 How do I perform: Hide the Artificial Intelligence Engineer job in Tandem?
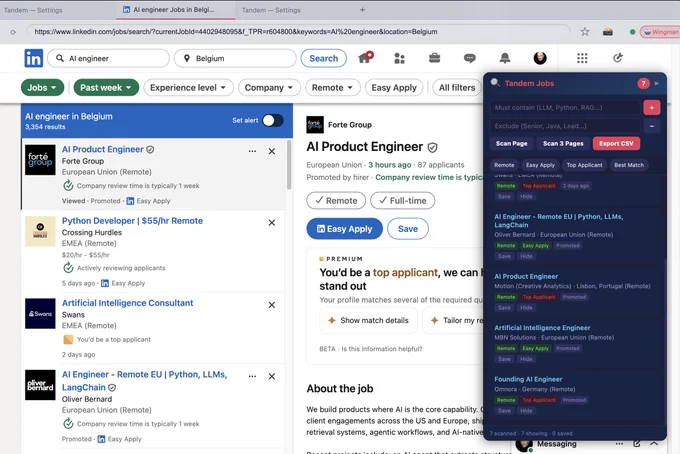(526, 359)
